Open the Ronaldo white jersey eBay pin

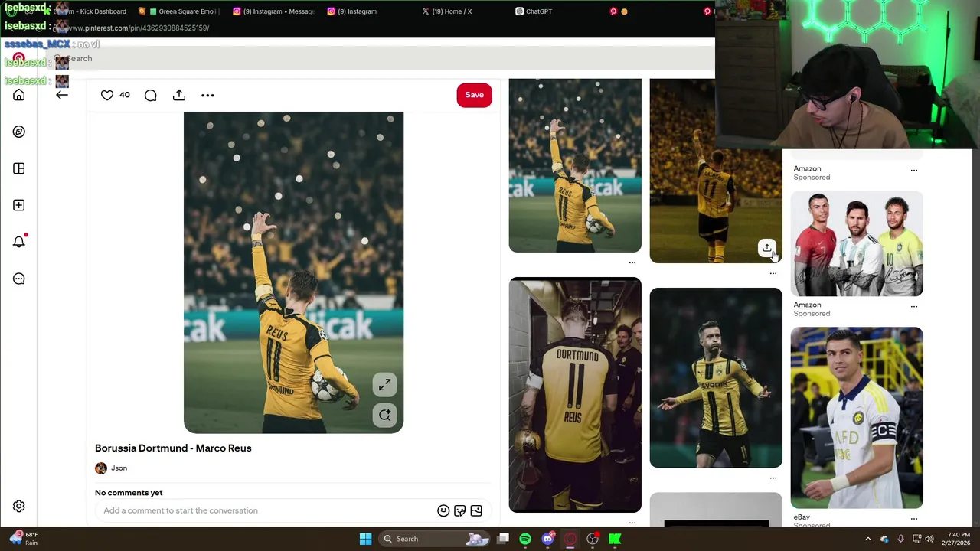click(x=857, y=418)
